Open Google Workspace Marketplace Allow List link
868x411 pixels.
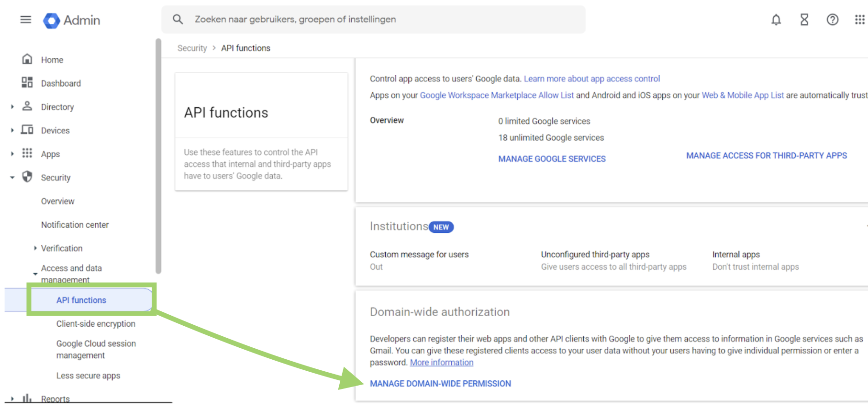click(497, 95)
